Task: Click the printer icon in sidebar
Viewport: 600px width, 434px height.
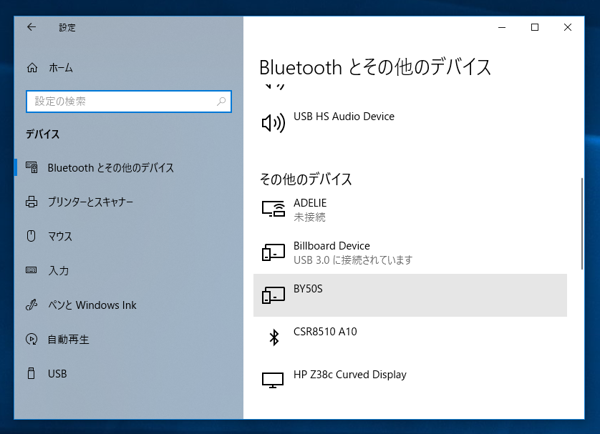Action: pyautogui.click(x=31, y=202)
